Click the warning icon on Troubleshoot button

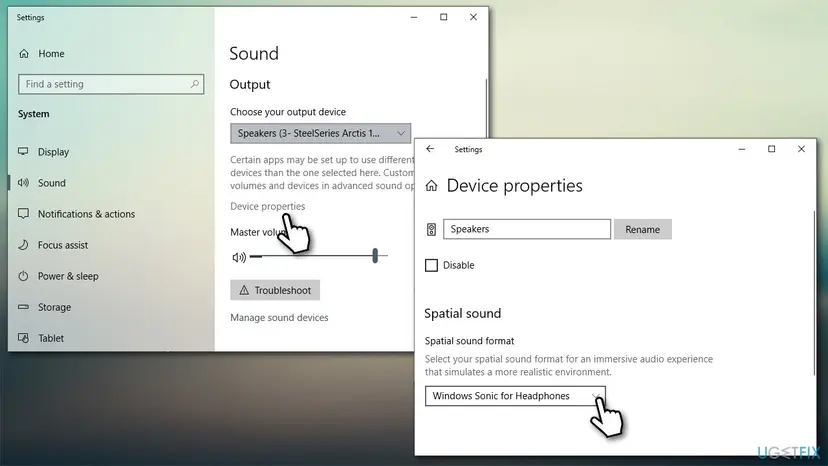click(244, 290)
